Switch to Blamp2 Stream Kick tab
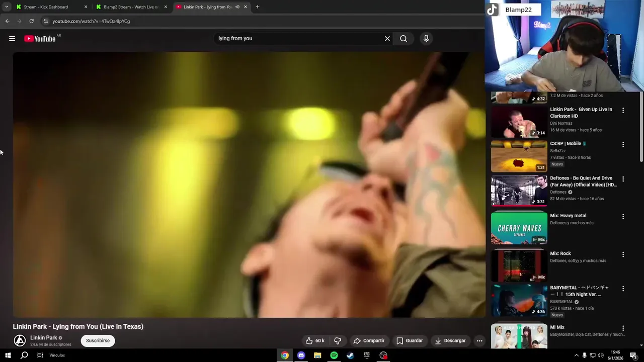 (x=131, y=7)
